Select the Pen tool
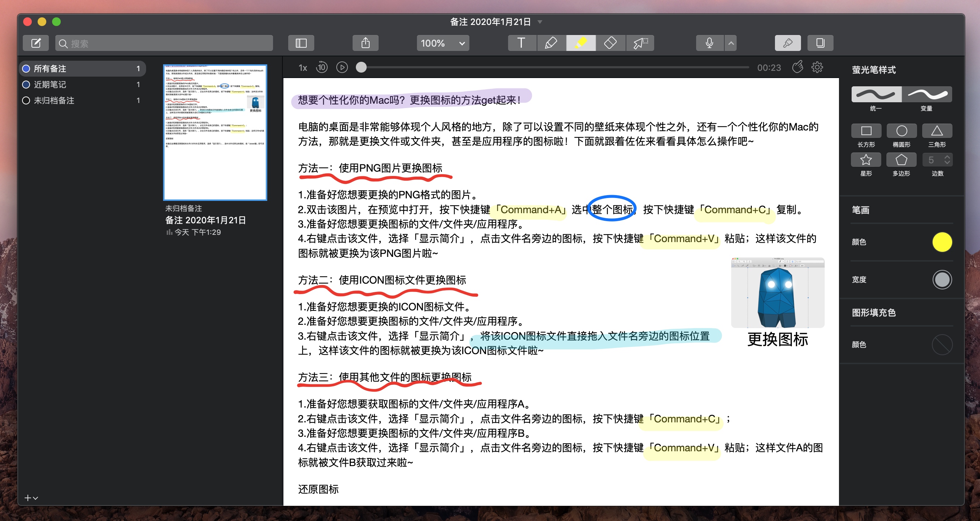980x521 pixels. [551, 43]
